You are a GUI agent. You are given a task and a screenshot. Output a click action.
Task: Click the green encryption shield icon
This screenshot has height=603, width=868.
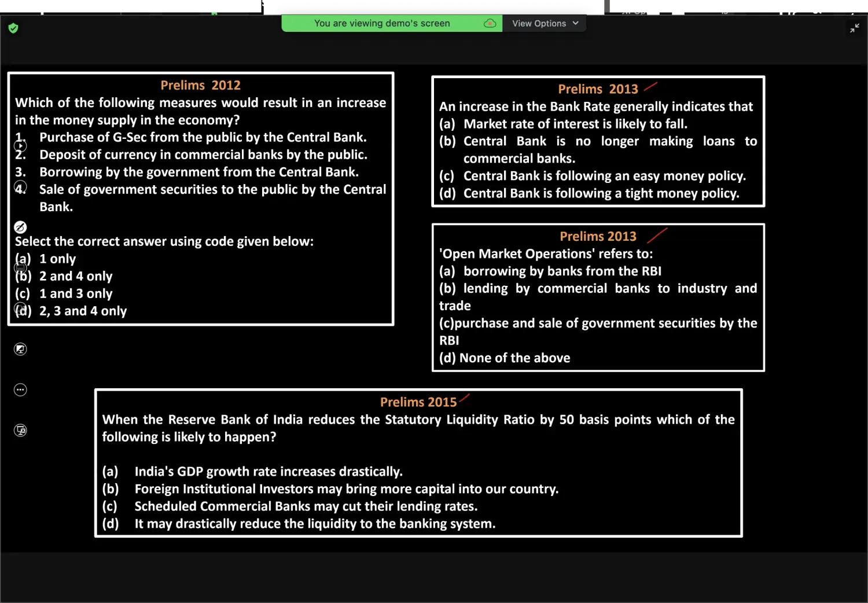pyautogui.click(x=13, y=28)
